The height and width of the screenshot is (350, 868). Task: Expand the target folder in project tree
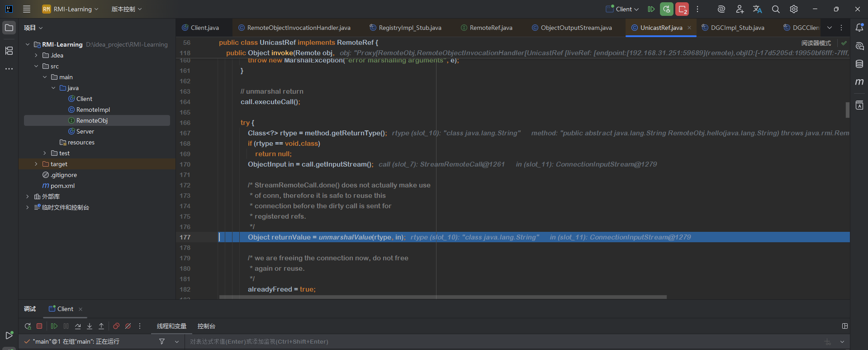pos(36,164)
